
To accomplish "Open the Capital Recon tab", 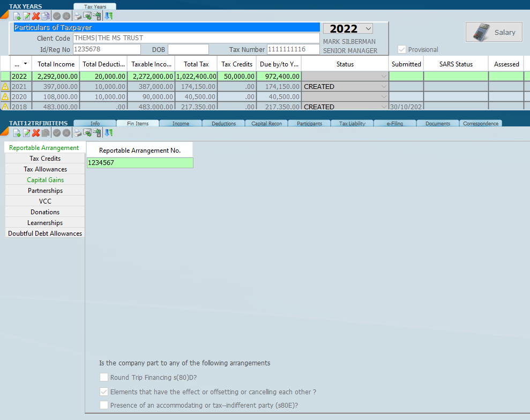I will (266, 124).
